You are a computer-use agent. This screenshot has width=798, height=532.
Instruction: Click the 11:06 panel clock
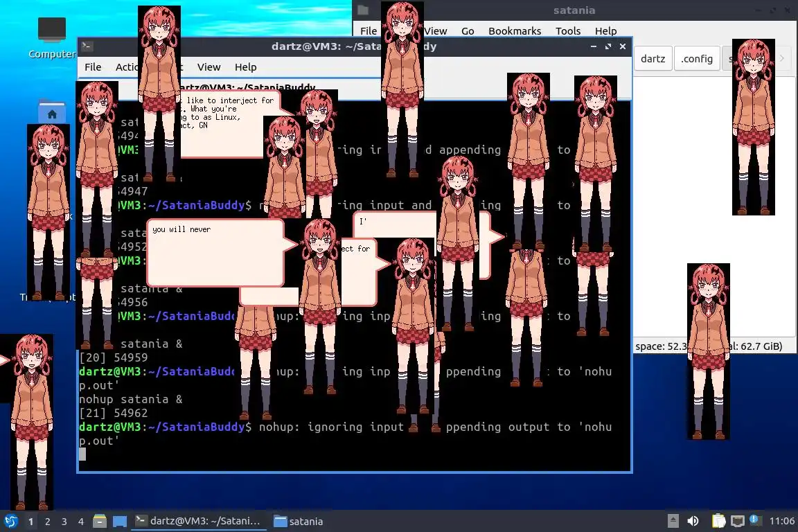(x=781, y=521)
